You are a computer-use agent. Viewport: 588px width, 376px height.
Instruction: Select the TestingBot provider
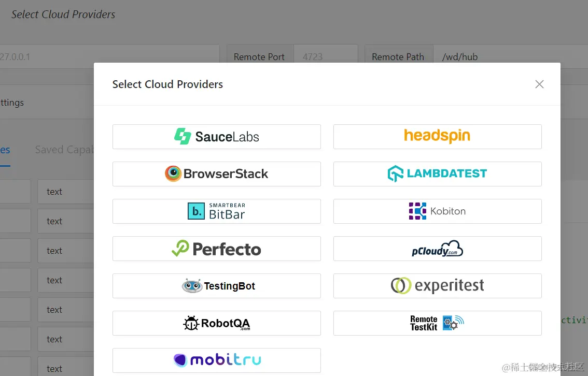216,286
